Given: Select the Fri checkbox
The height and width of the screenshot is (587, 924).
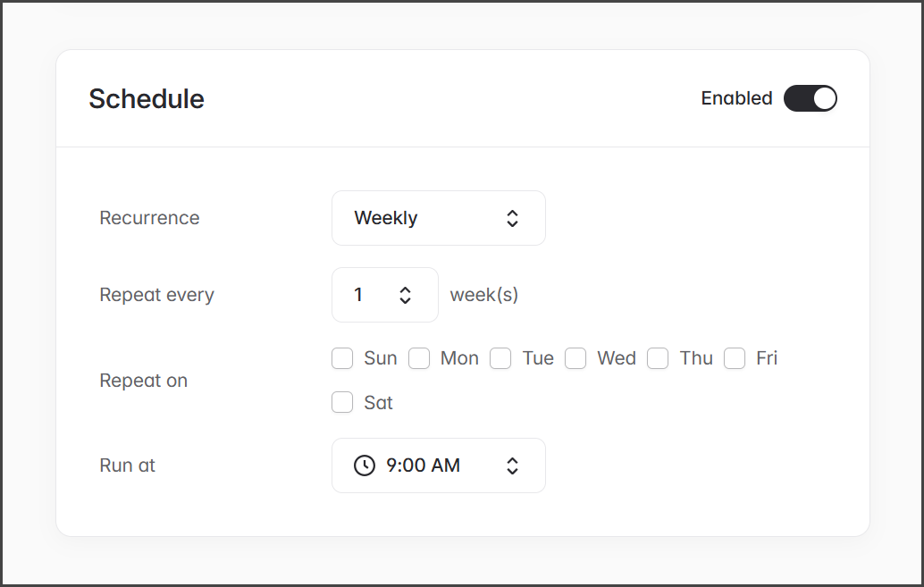Looking at the screenshot, I should click(735, 358).
